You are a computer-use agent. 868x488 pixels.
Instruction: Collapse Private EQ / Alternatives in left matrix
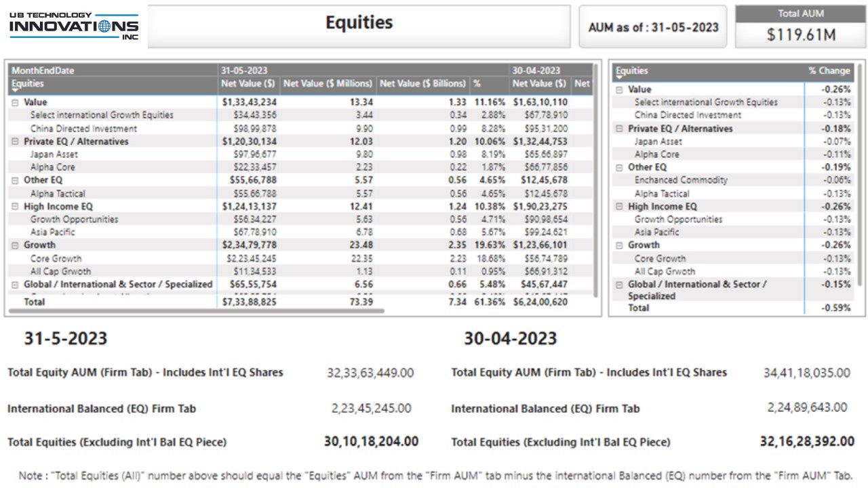[15, 142]
